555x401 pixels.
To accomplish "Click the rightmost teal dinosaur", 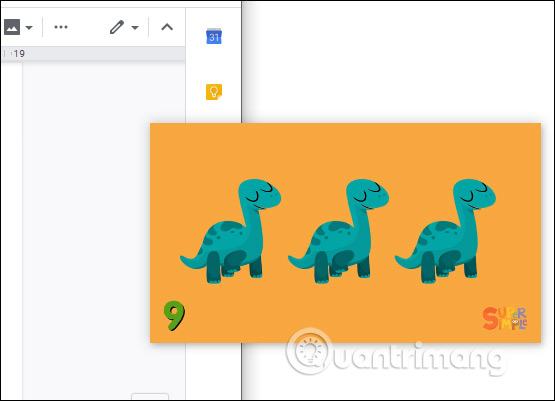I will click(446, 231).
